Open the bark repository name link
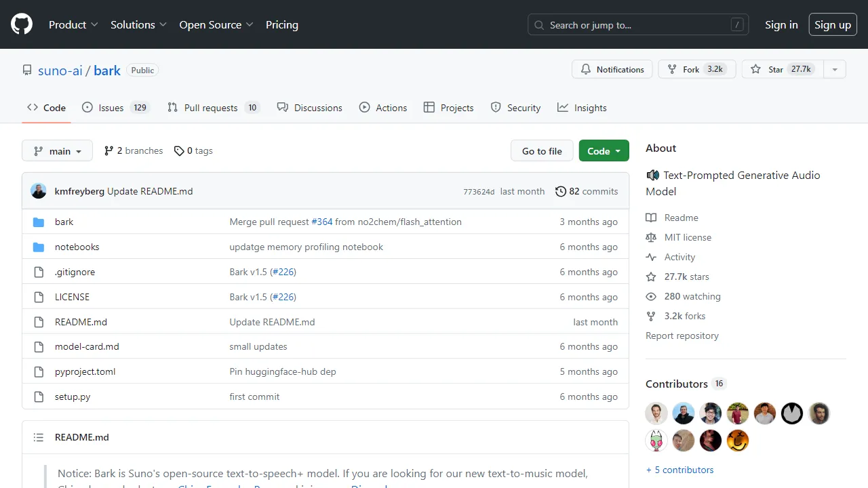Screen dimensions: 868x488 (107, 70)
